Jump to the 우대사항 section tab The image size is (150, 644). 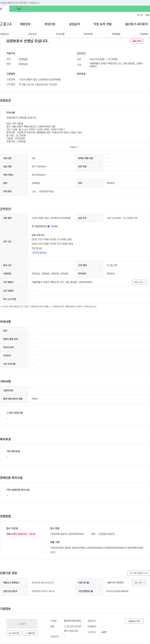pos(60,34)
